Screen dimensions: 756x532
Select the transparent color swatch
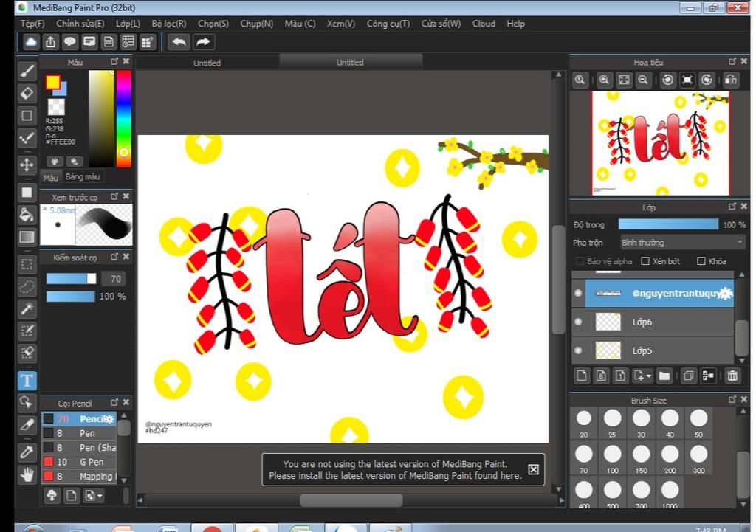tap(56, 106)
